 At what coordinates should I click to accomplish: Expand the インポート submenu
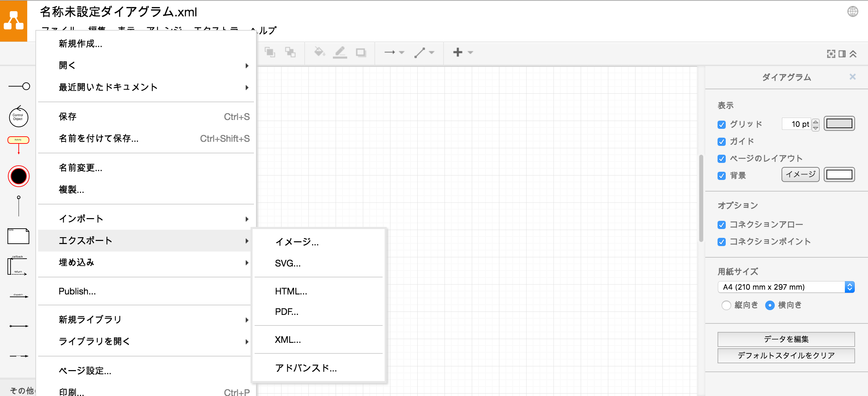coord(81,218)
